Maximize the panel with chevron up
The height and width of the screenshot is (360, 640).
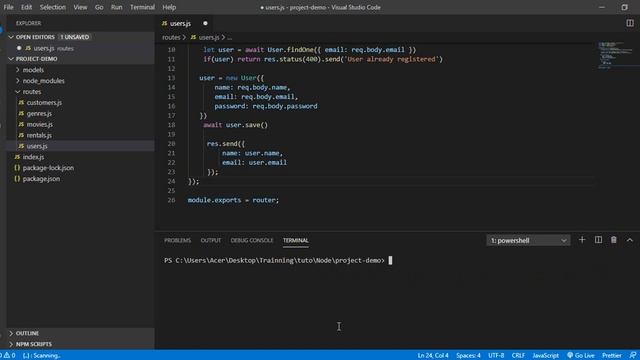[629, 240]
